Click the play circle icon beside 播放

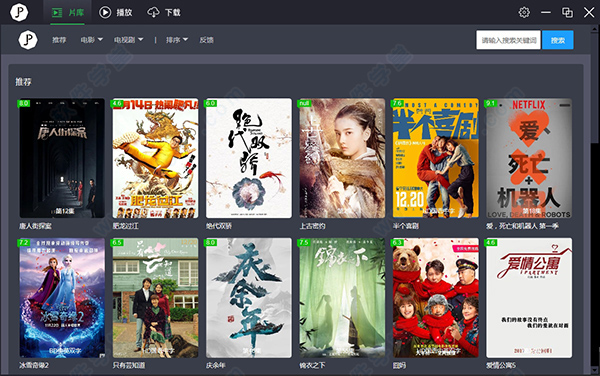point(105,13)
